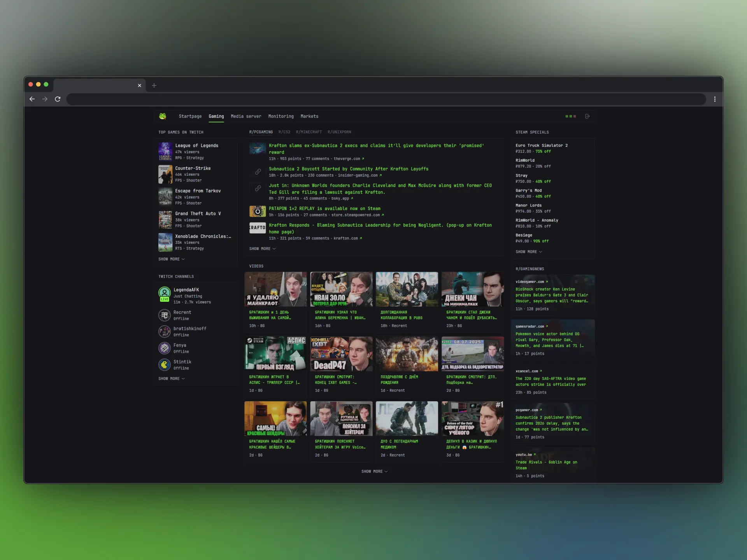Screen dimensions: 747x560
Task: Play DeadP47 video thumbnail
Action: tap(341, 354)
